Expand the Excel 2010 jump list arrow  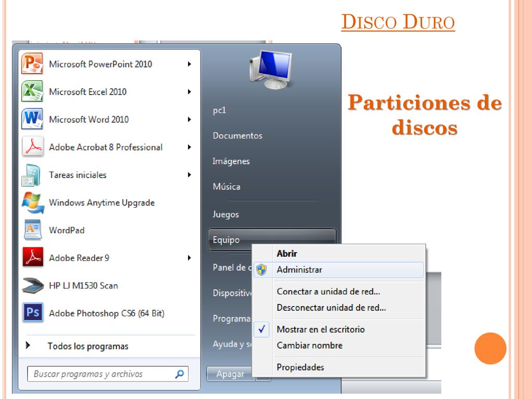189,91
